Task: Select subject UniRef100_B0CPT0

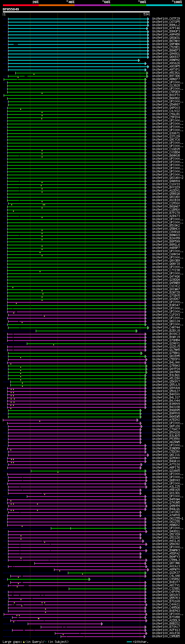Action: tap(166, 95)
